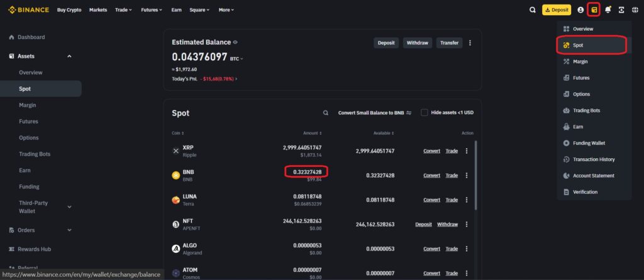Click the Transfer button in balance card

coord(449,43)
